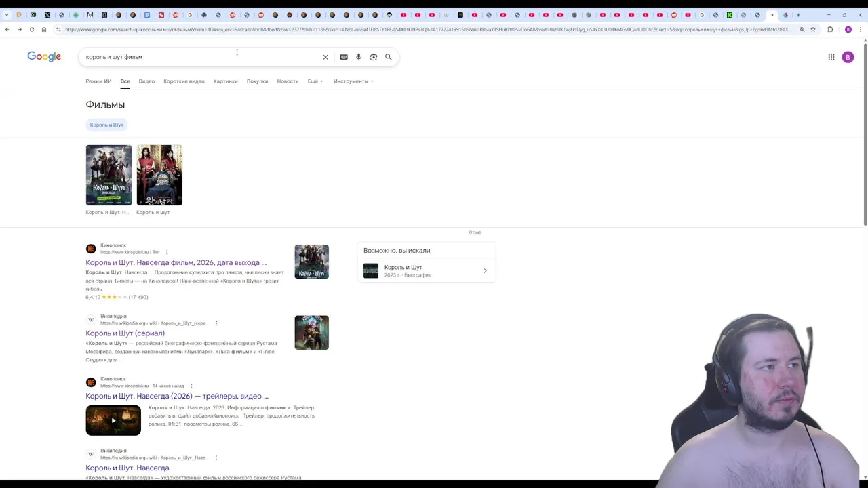Open the 'Короткие видео' tab
This screenshot has width=868, height=488.
pyautogui.click(x=184, y=81)
